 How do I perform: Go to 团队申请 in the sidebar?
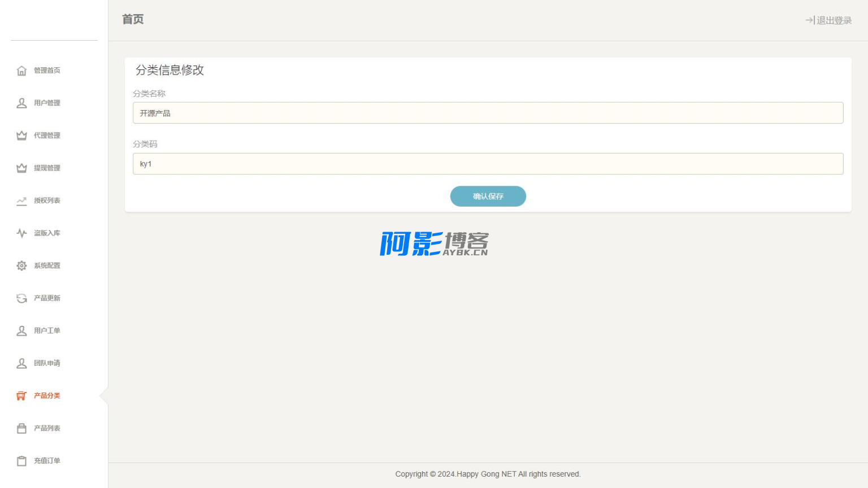tap(46, 363)
